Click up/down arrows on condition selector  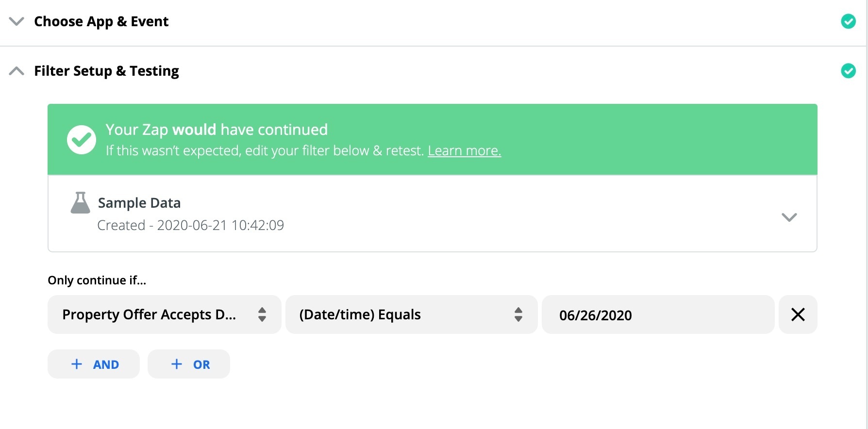(518, 314)
